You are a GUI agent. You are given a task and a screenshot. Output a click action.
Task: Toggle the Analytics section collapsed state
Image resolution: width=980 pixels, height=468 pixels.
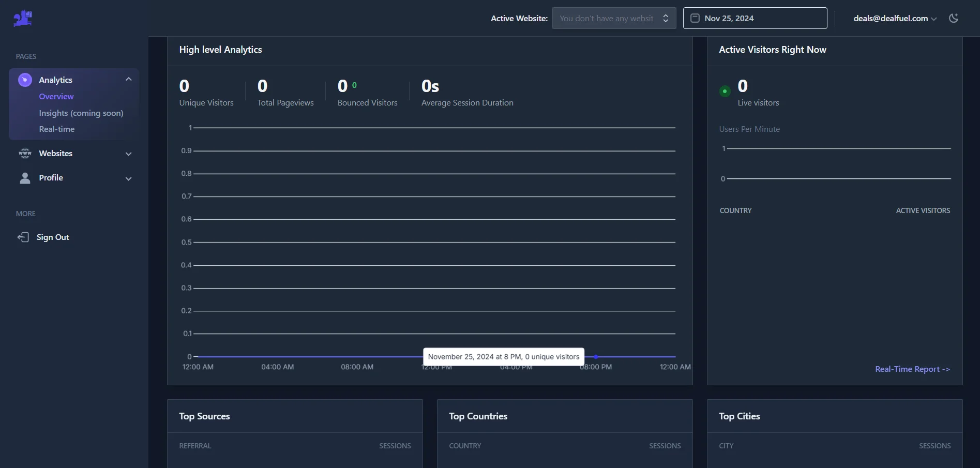[x=128, y=79]
